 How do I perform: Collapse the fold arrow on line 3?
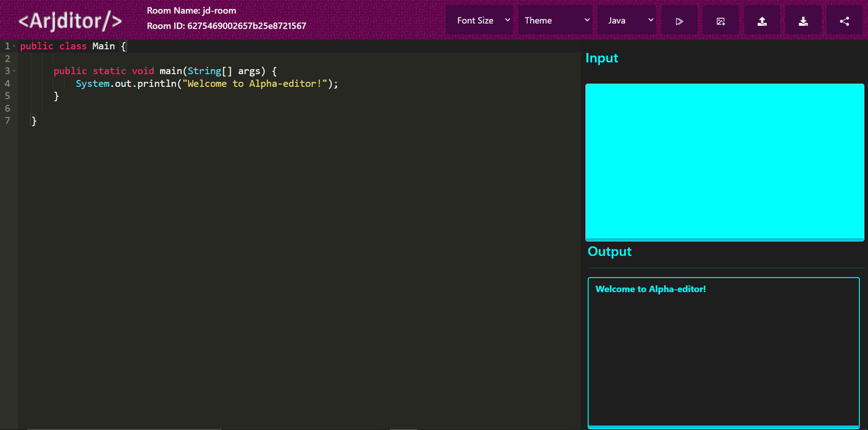click(14, 71)
